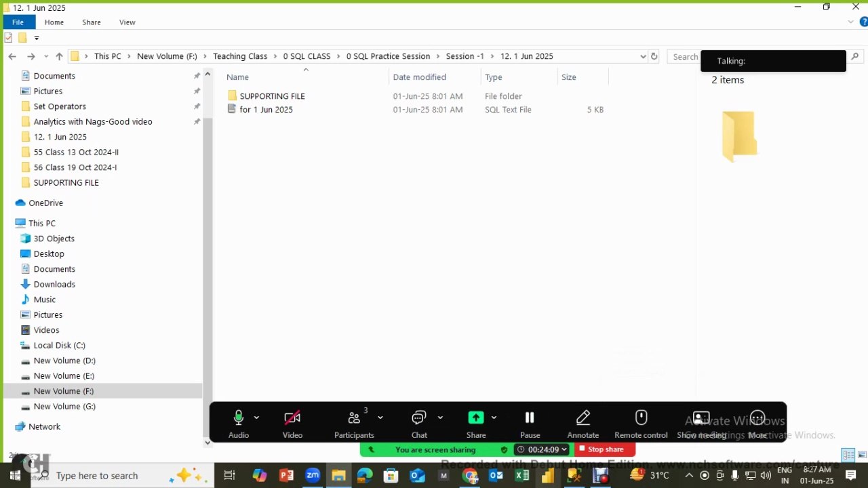Mute microphone using the Audio icon
The height and width of the screenshot is (488, 868).
pyautogui.click(x=238, y=418)
